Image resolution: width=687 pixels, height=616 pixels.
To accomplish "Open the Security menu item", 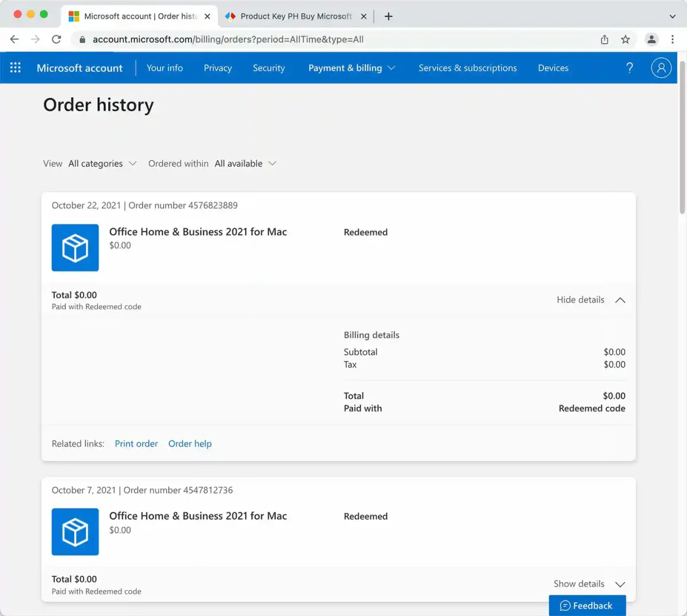I will click(x=269, y=68).
